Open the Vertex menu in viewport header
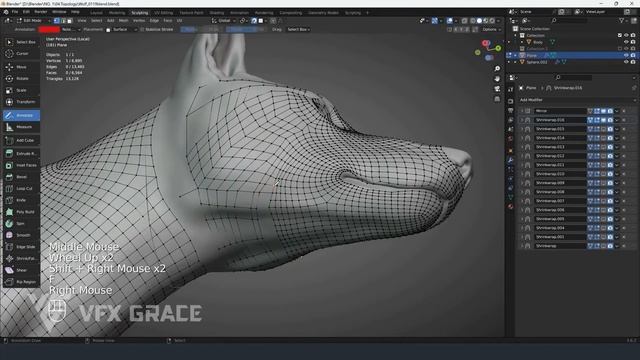Viewport: 640px width, 360px height. [139, 20]
